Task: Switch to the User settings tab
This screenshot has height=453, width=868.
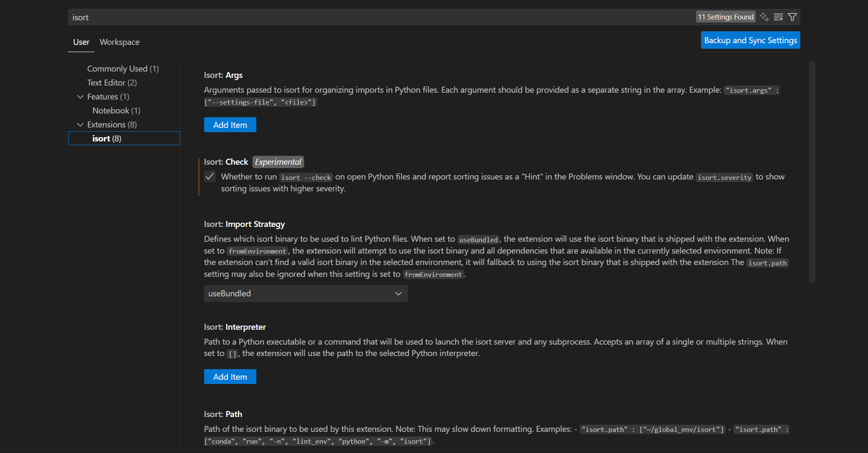Action: point(81,42)
